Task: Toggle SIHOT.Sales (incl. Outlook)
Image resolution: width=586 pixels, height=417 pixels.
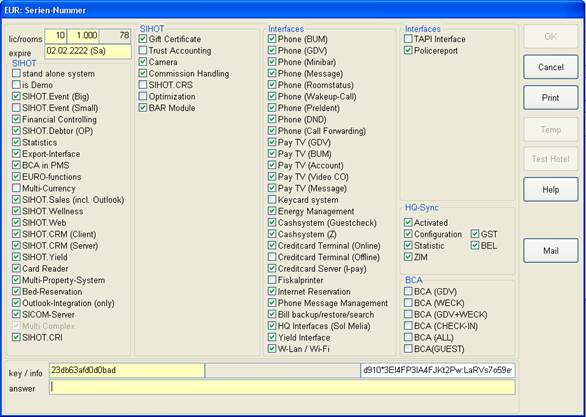Action: (16, 200)
